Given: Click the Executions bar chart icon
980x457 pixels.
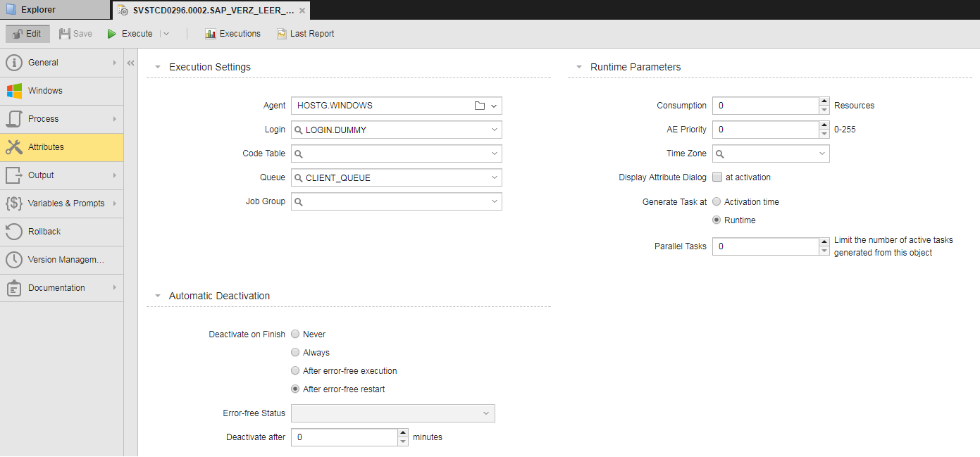Looking at the screenshot, I should click(x=210, y=34).
